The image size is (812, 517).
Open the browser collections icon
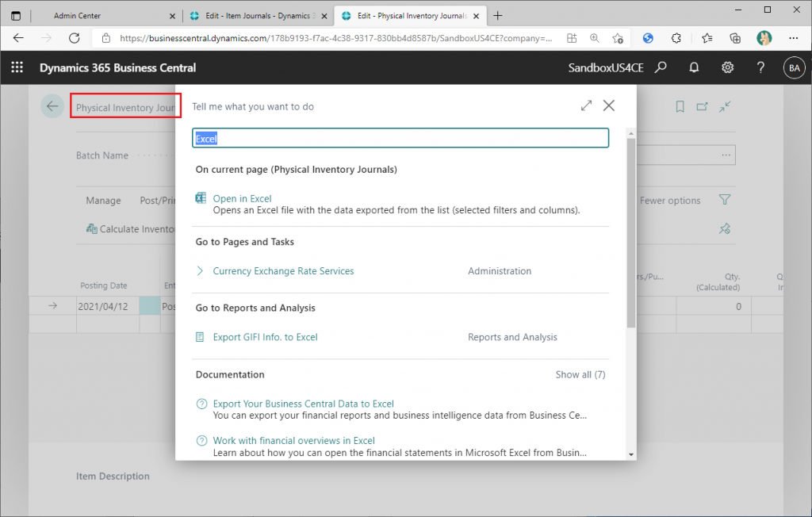pyautogui.click(x=735, y=38)
